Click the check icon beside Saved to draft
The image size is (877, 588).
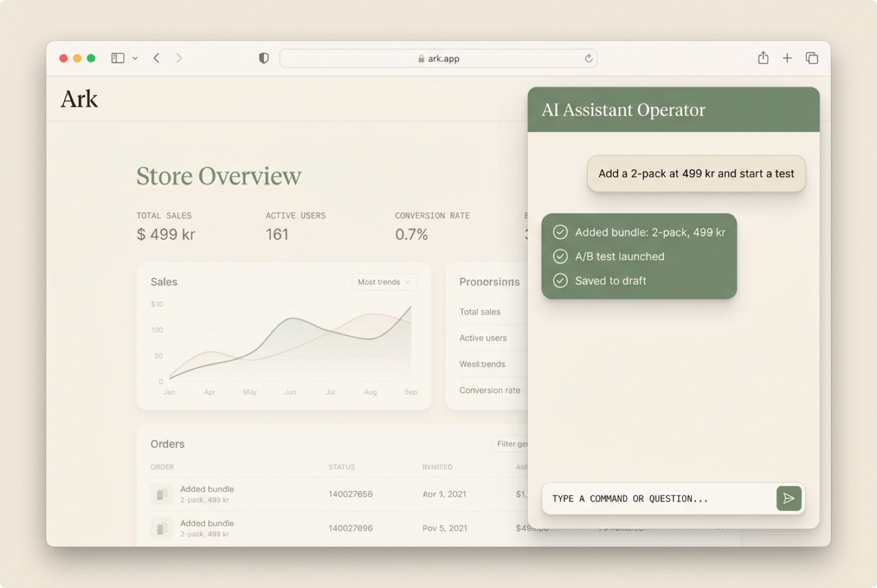click(560, 281)
